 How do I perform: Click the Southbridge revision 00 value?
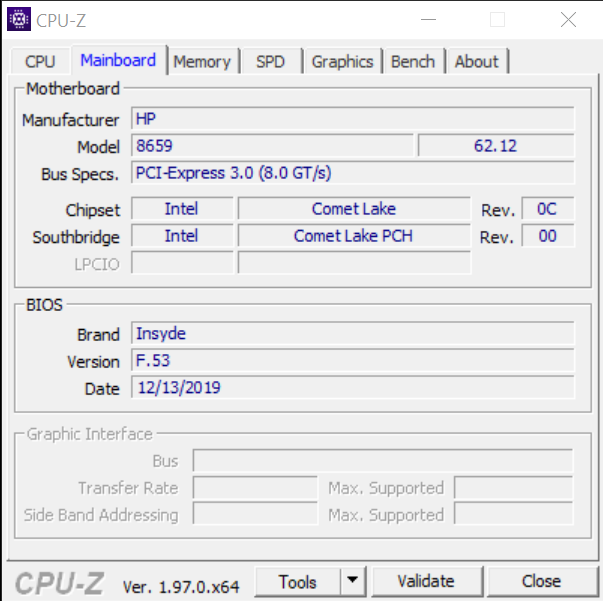pyautogui.click(x=548, y=236)
